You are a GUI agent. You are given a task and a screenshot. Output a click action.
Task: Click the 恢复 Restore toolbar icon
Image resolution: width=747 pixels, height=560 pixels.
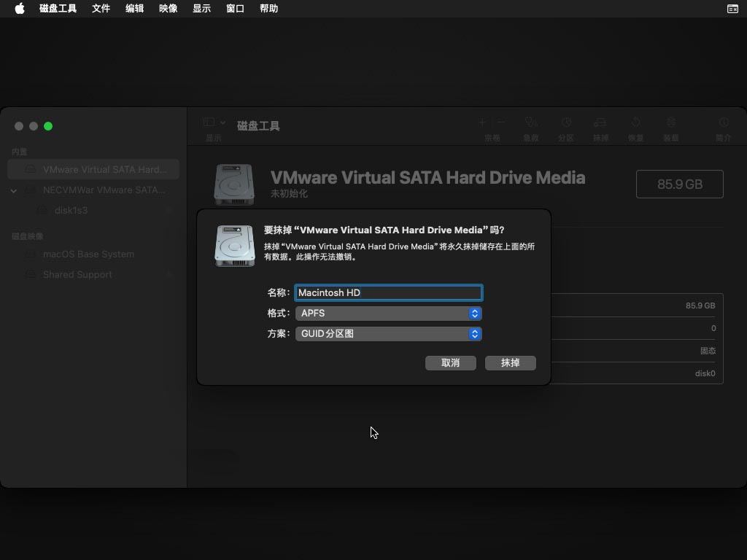636,123
